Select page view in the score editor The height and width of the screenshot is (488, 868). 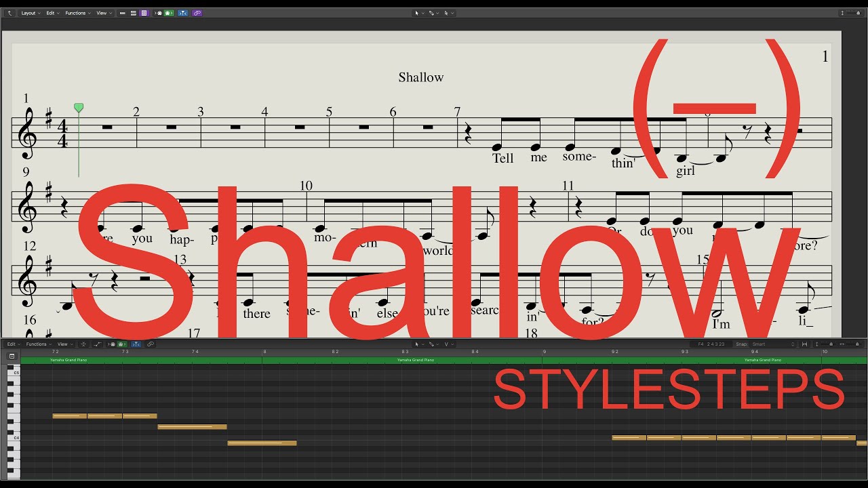click(x=144, y=13)
